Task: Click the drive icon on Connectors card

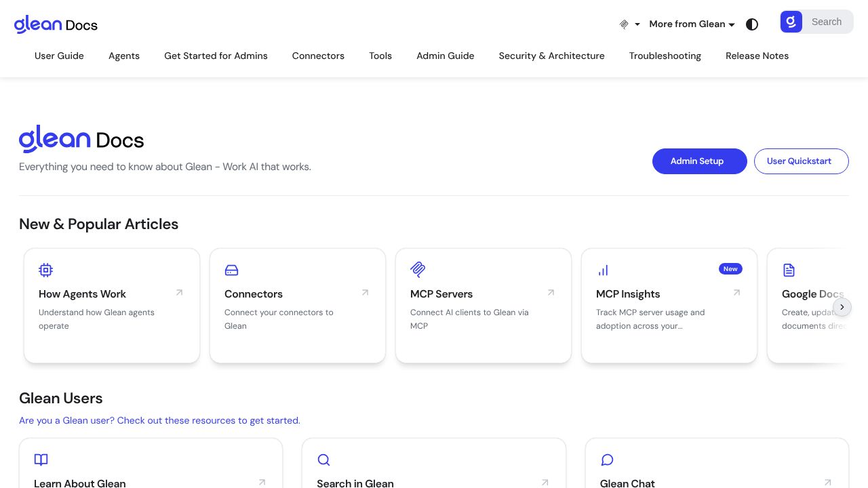Action: [231, 270]
